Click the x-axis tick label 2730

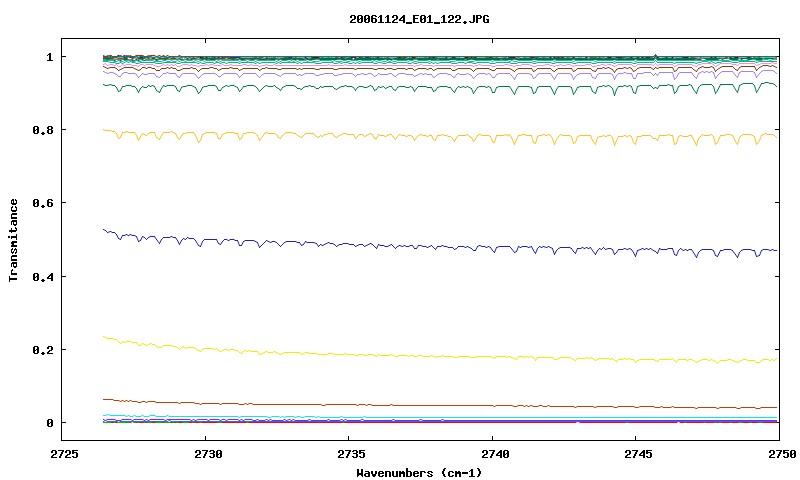208,453
